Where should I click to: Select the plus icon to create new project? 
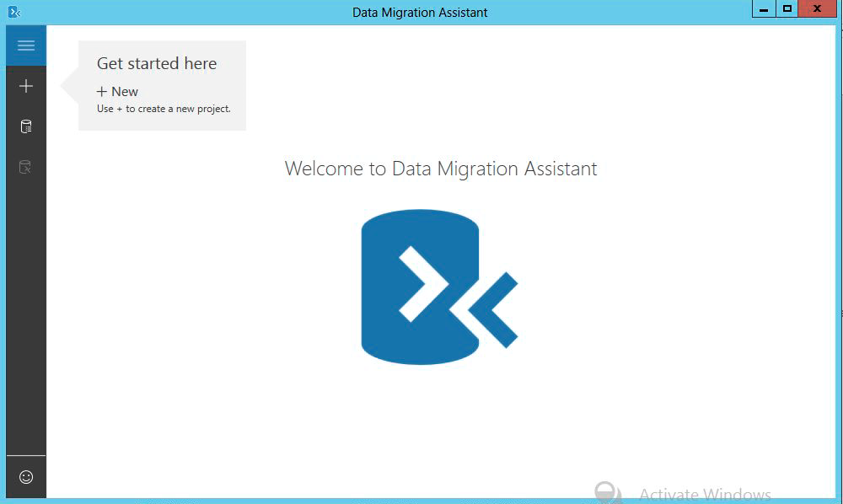coord(25,85)
